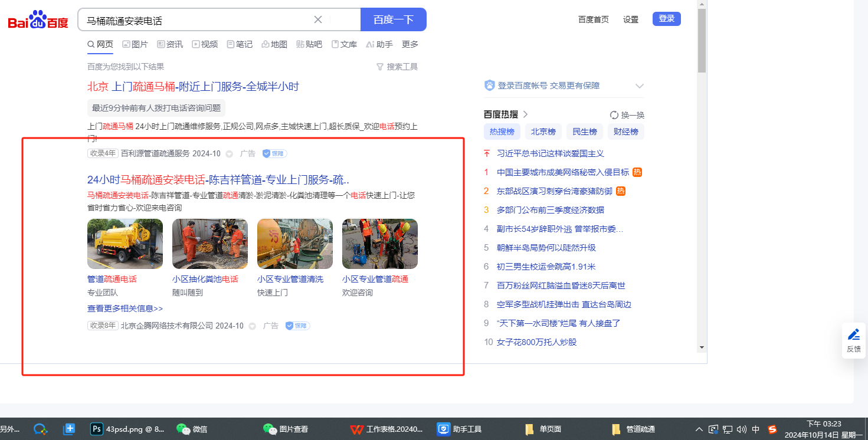Open the 更多 tab menu
The image size is (868, 440).
tap(410, 44)
